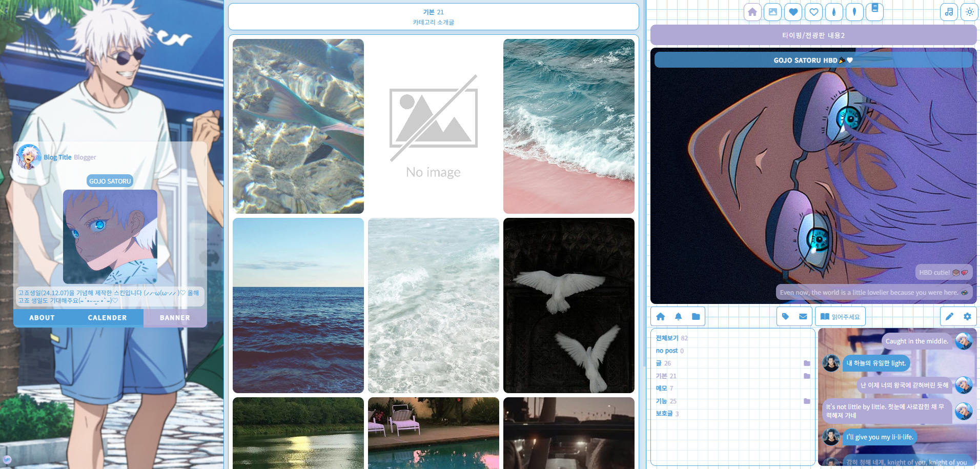Screen dimensions: 980x469
Task: Open the CALENDER tab in profile card
Action: 107,318
